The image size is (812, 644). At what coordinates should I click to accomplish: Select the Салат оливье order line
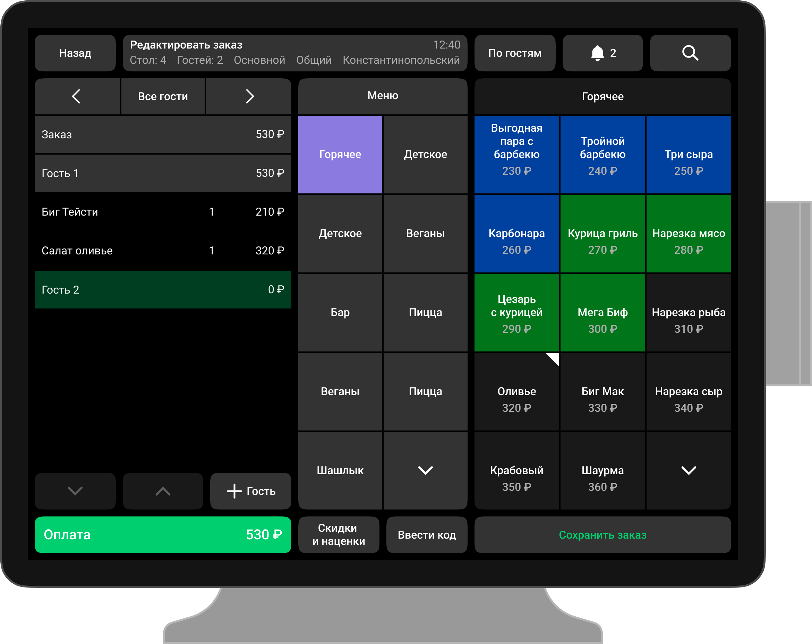(163, 251)
